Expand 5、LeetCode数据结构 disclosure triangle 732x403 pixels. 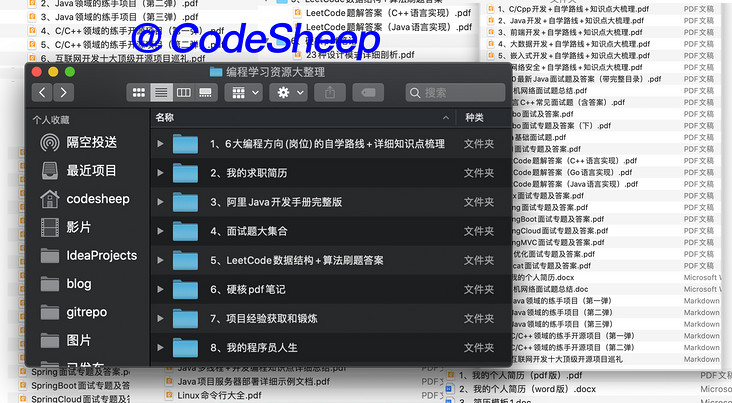point(160,260)
